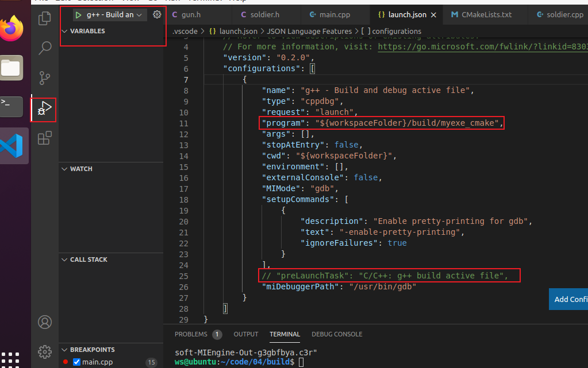The height and width of the screenshot is (368, 588).
Task: Select the TERMINAL panel tab
Action: tap(285, 334)
